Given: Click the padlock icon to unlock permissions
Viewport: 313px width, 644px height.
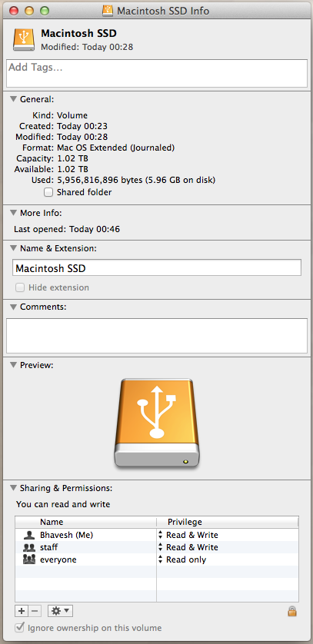Looking at the screenshot, I should (x=292, y=611).
